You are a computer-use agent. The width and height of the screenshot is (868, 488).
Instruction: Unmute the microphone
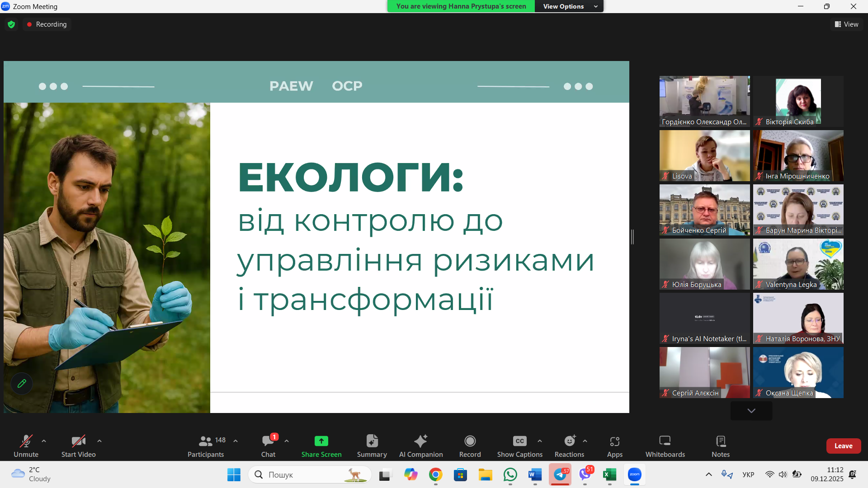pos(26,445)
